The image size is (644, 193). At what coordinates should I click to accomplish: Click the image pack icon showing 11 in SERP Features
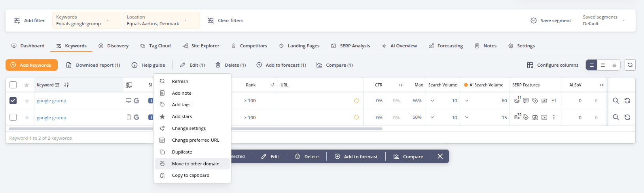point(517,100)
